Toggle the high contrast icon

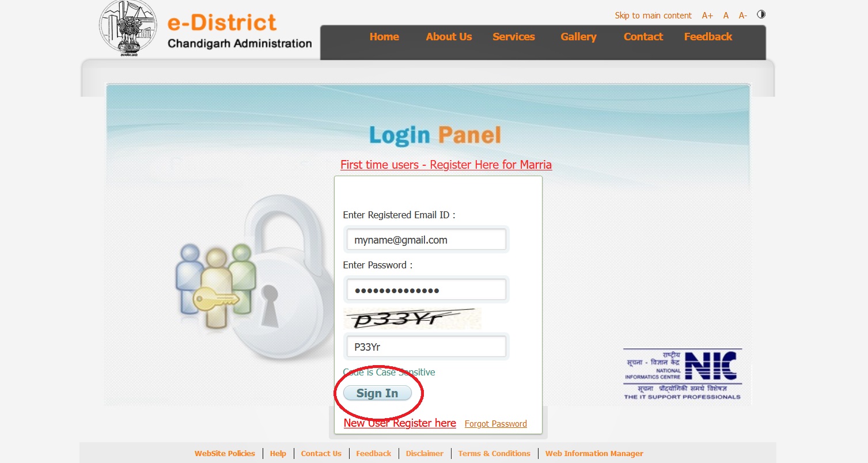pos(761,14)
